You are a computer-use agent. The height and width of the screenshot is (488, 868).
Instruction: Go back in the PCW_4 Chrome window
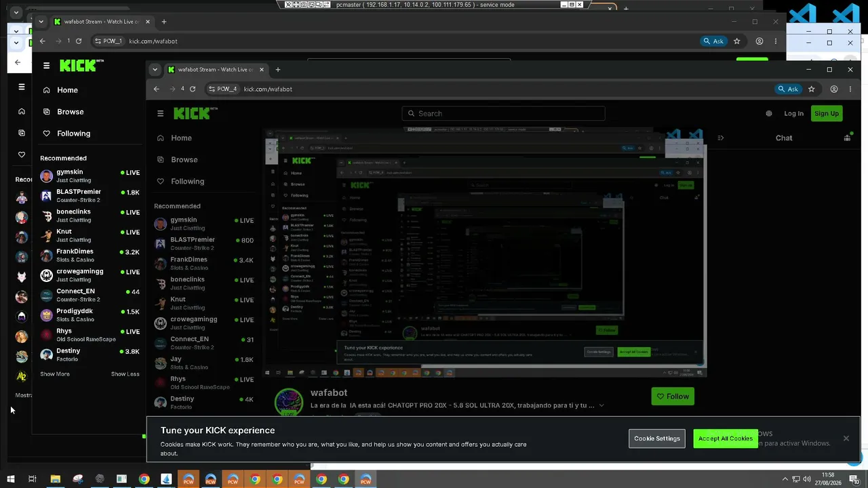tap(157, 89)
